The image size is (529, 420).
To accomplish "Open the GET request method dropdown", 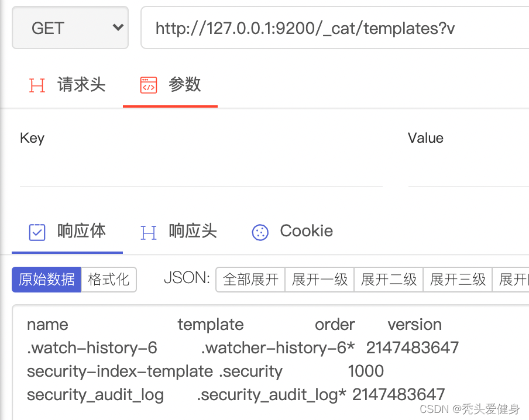I will [70, 27].
